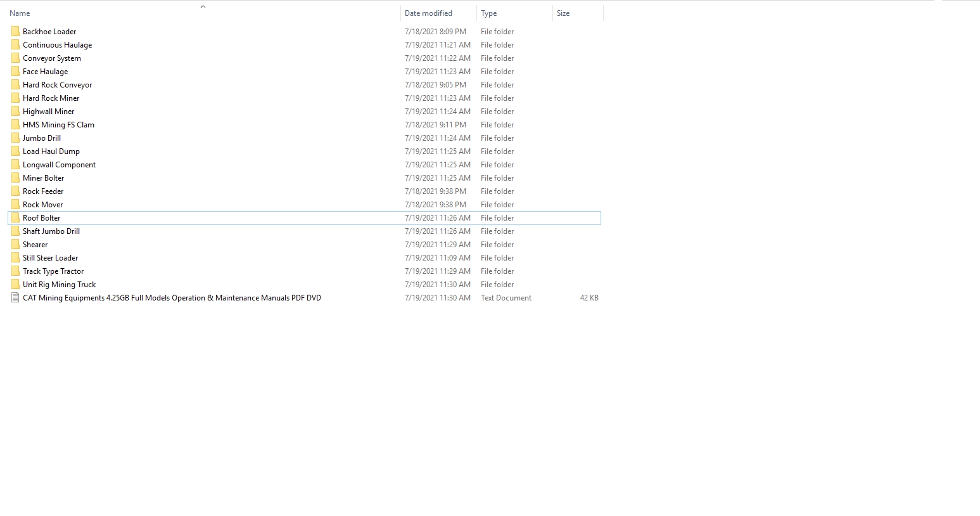Screen dimensions: 980x516
Task: Click File folder type in Jumbo Drill row
Action: tap(497, 138)
